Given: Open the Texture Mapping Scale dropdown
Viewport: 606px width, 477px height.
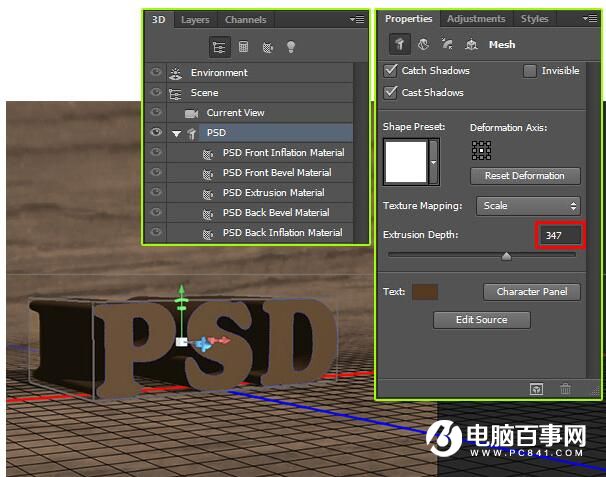Looking at the screenshot, I should (528, 206).
